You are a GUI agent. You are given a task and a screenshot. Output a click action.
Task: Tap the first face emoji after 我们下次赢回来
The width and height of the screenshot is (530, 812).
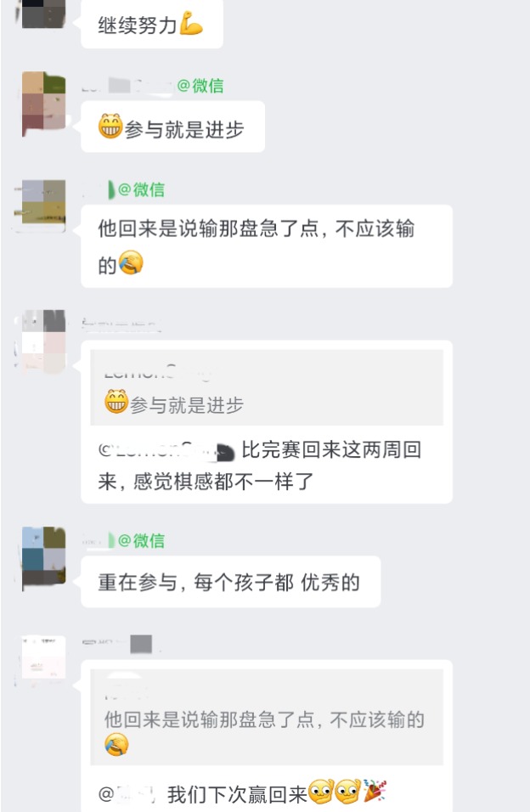click(321, 792)
